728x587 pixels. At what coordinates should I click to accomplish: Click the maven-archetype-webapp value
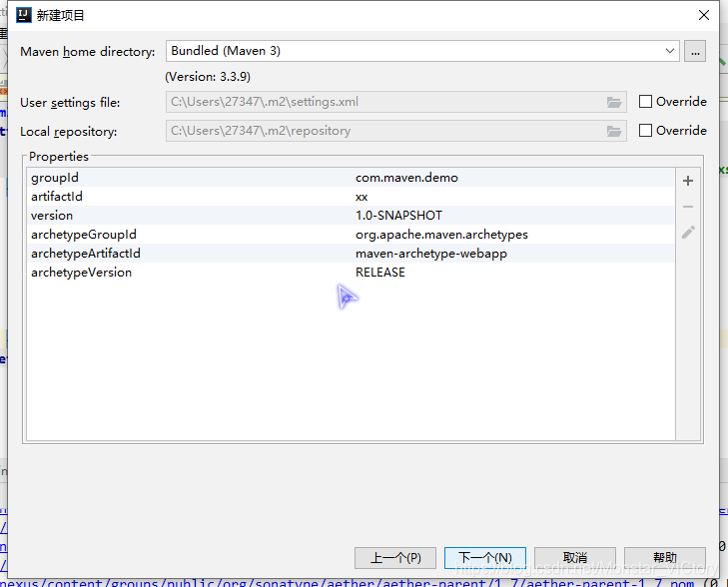[x=431, y=254]
